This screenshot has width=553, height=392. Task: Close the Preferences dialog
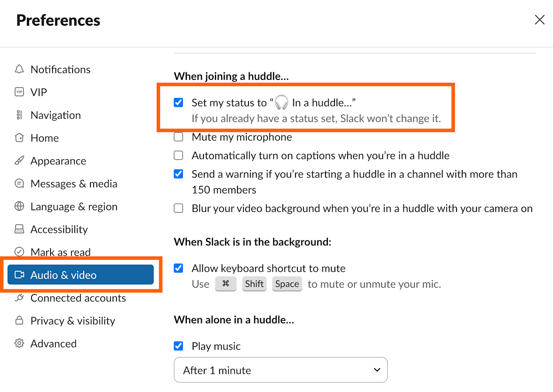coord(540,20)
